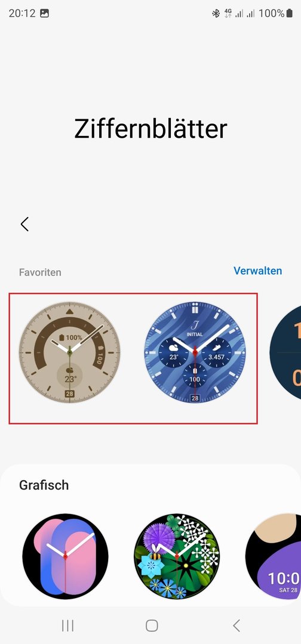Tap the Android recent apps button

(x=67, y=626)
